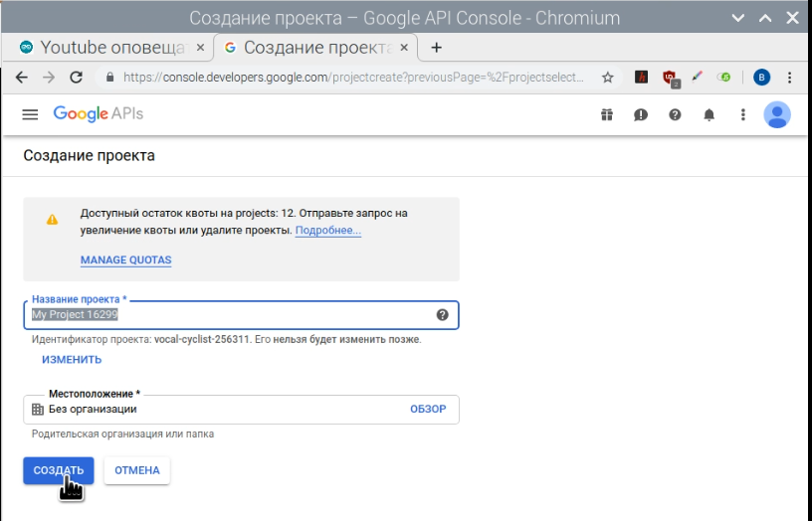Show notifications with the bell icon
The width and height of the screenshot is (812, 521).
pyautogui.click(x=709, y=115)
